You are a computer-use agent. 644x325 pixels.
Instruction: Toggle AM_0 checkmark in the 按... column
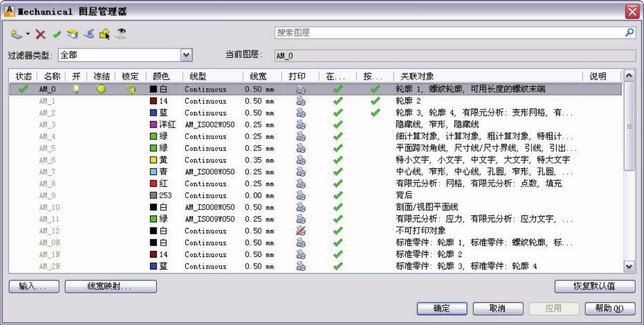tap(376, 89)
